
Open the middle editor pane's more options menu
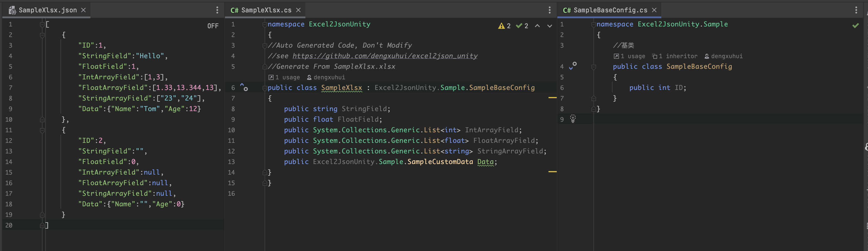tap(550, 10)
